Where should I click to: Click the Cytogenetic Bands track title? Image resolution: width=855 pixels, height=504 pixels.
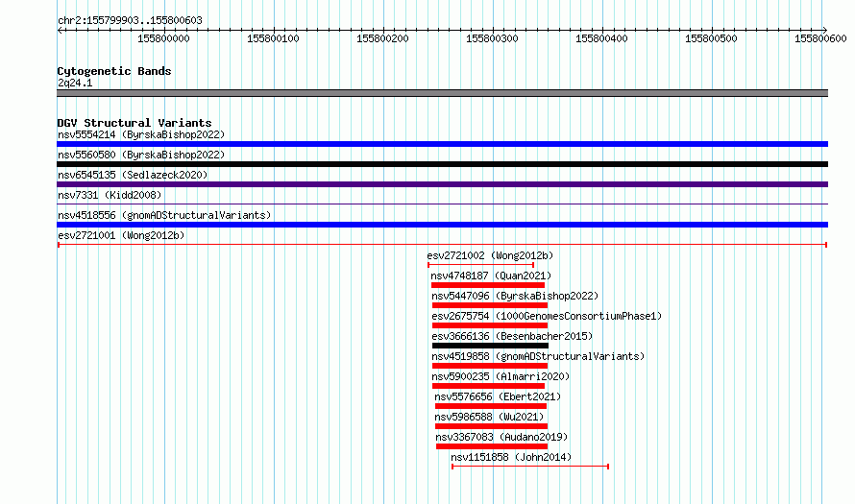(x=114, y=71)
